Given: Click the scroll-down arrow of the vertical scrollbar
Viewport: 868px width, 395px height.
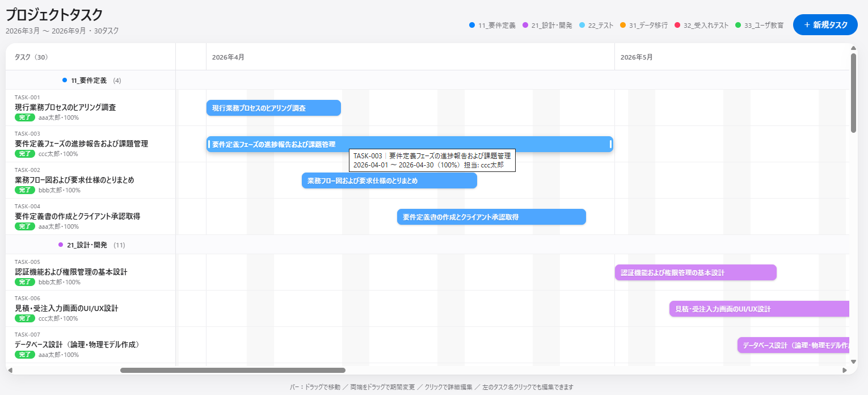Looking at the screenshot, I should (x=853, y=362).
